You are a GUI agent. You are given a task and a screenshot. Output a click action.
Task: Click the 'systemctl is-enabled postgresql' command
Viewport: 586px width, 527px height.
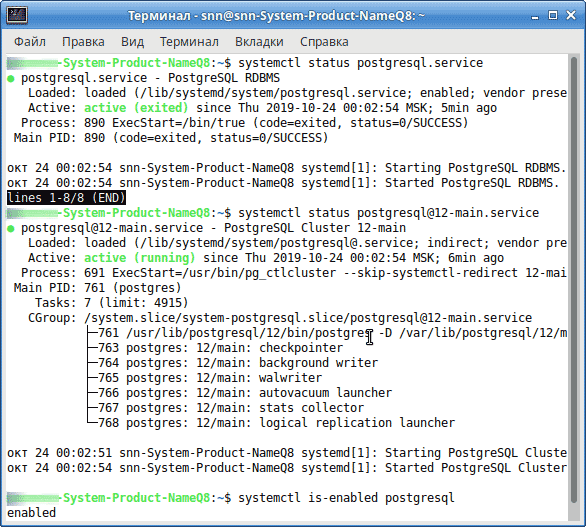(346, 498)
